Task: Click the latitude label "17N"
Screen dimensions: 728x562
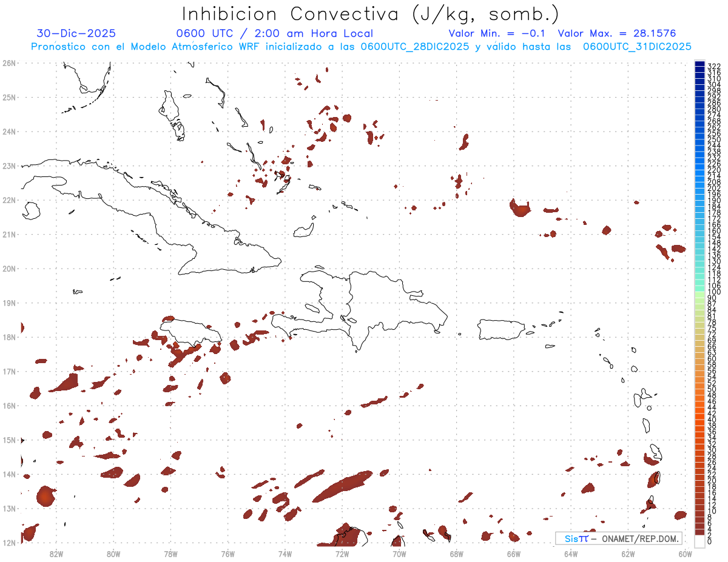Action: click(9, 372)
